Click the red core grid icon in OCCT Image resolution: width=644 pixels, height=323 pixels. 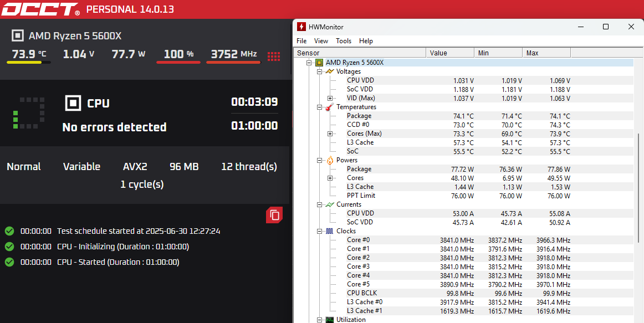(x=274, y=56)
